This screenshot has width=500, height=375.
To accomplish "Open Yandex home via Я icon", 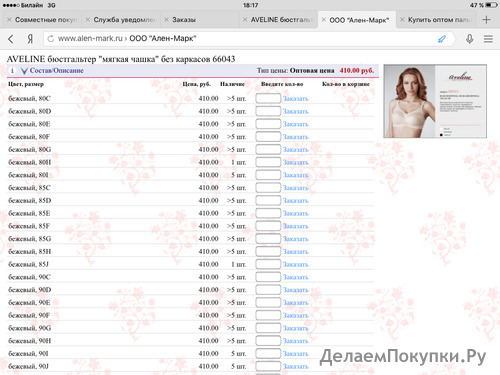I will click(x=30, y=39).
